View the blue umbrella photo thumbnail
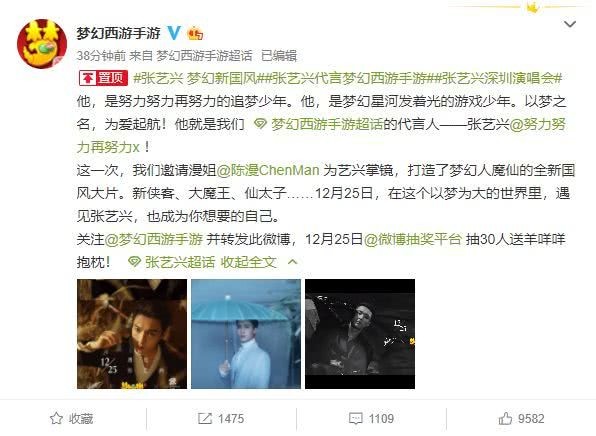Viewport: 596px width, 436px height. [246, 334]
